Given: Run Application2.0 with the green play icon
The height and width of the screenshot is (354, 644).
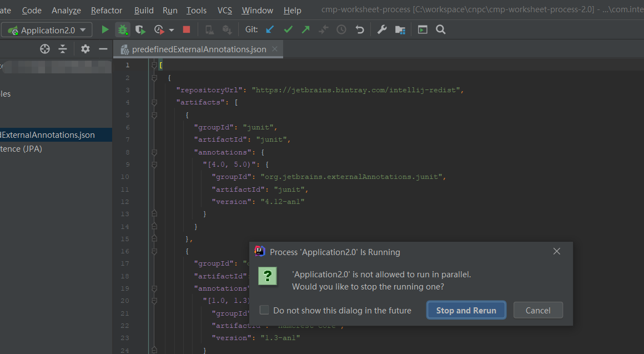Looking at the screenshot, I should 105,29.
